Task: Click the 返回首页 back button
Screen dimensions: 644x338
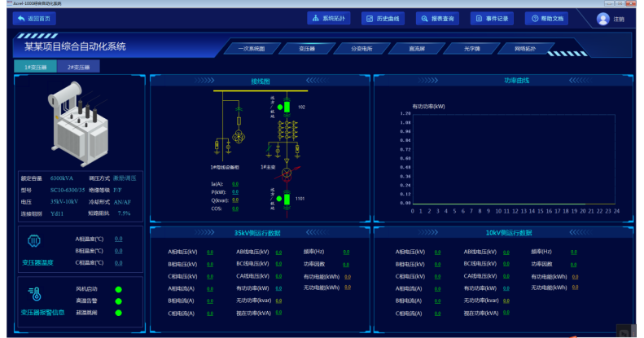Action: click(x=34, y=19)
